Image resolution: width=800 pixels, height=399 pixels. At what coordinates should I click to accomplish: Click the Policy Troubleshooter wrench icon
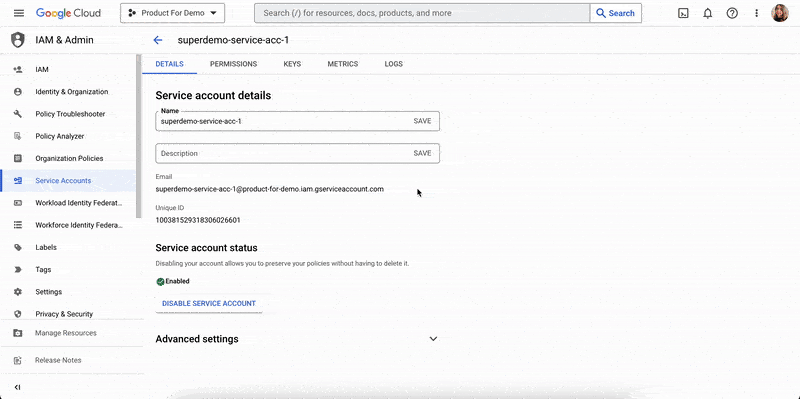(x=18, y=114)
